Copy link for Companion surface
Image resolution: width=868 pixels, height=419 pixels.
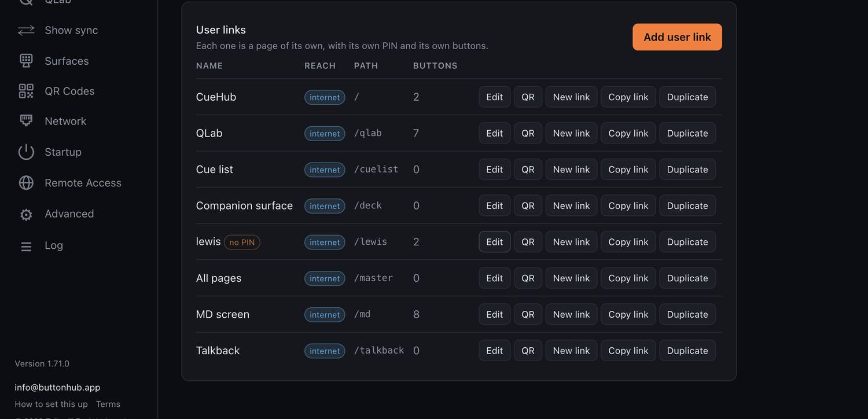[x=628, y=205]
